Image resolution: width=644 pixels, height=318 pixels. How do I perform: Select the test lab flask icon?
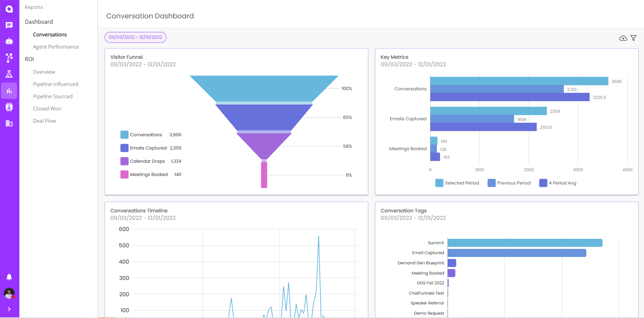click(9, 74)
